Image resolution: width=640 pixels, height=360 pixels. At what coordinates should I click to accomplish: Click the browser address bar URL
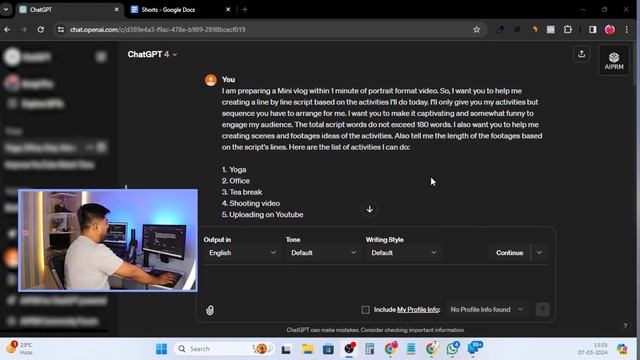tap(158, 29)
